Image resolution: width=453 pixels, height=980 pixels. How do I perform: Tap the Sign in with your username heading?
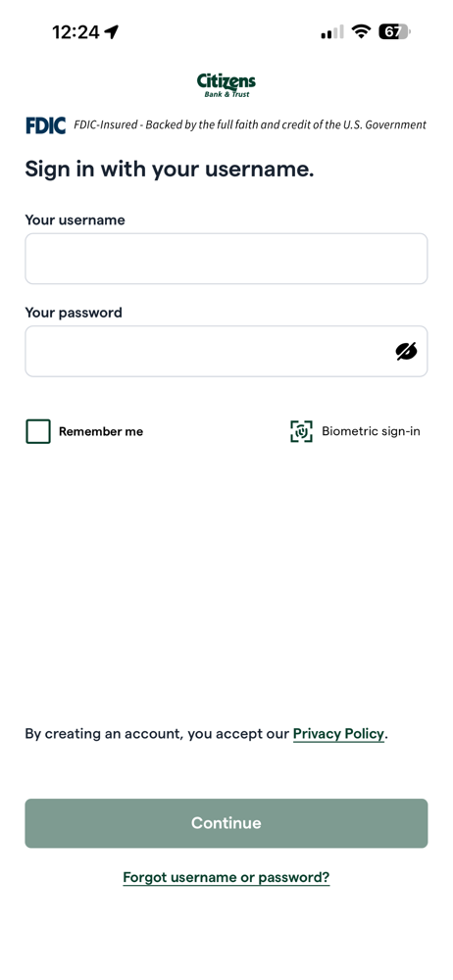(x=170, y=170)
